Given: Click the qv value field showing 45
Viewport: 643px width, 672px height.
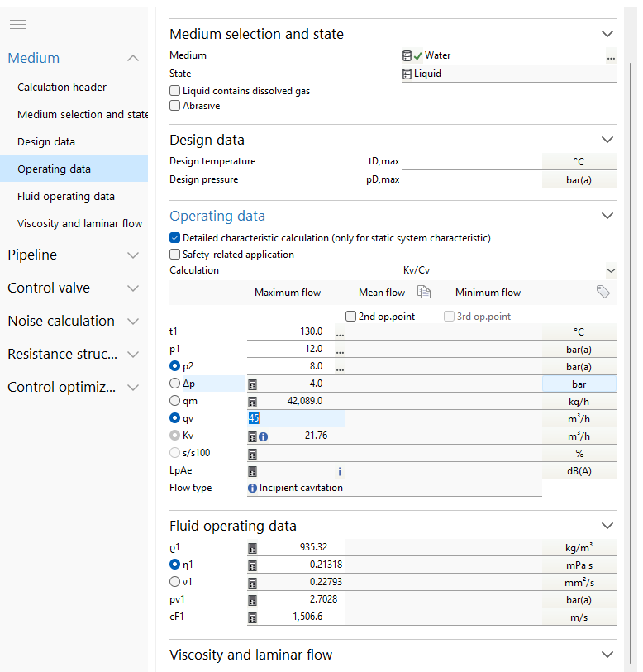Looking at the screenshot, I should (296, 418).
